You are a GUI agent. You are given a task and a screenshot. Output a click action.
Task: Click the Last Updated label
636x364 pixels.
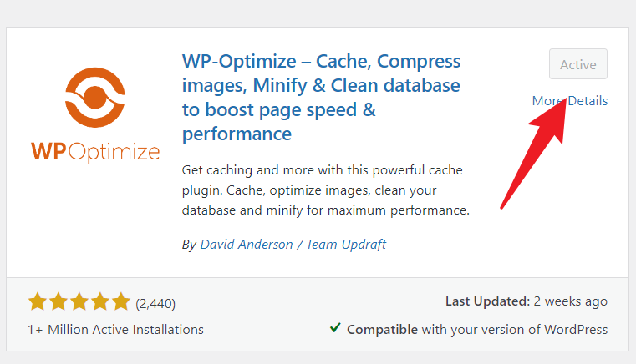pyautogui.click(x=488, y=301)
